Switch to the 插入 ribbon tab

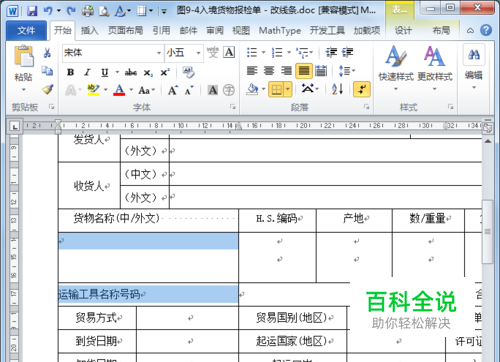pyautogui.click(x=89, y=31)
